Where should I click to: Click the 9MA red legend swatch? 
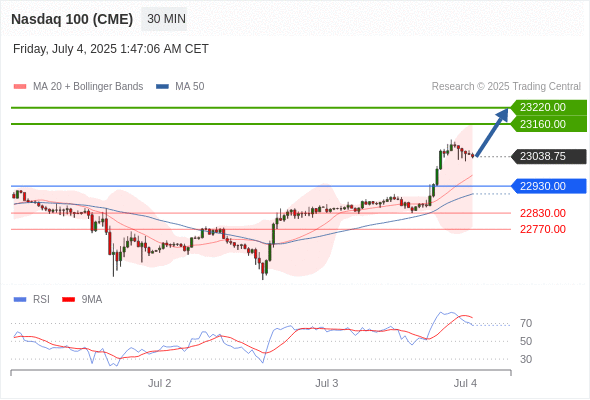[x=68, y=300]
